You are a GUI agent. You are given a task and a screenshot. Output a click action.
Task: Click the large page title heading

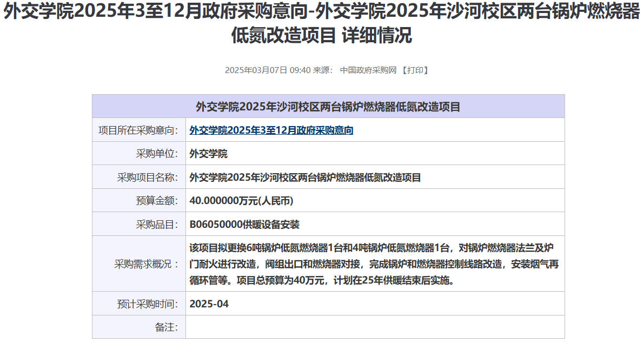pos(322,23)
